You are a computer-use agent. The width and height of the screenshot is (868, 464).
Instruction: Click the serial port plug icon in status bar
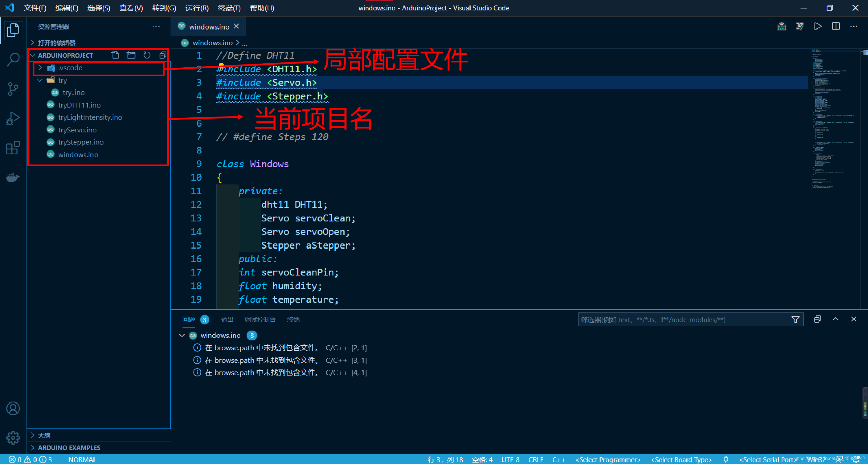(x=726, y=459)
